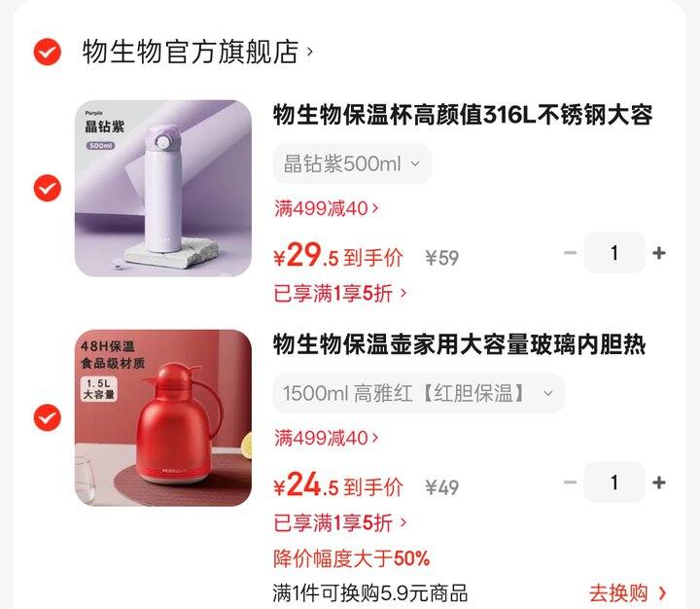Image resolution: width=700 pixels, height=609 pixels.
Task: Decrease the kettle quantity with minus icon
Action: pyautogui.click(x=570, y=483)
